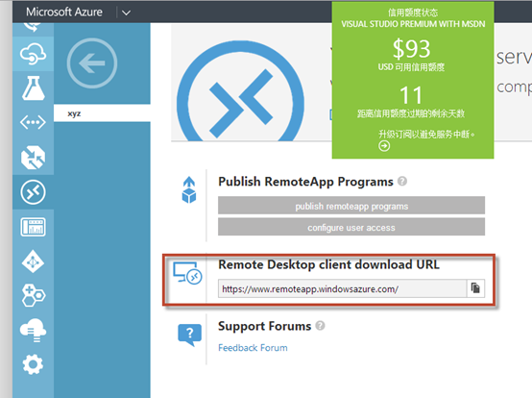Click the Visual Studio Premium with MSDN text
The height and width of the screenshot is (398, 532).
click(x=413, y=24)
